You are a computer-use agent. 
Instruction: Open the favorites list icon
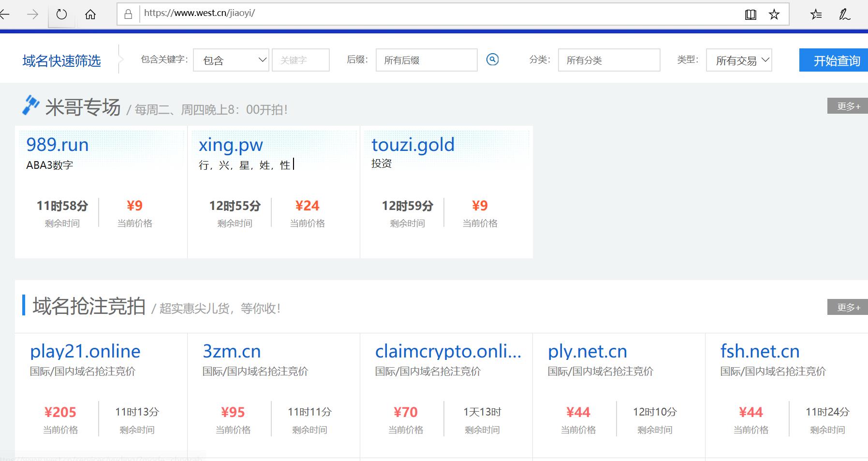point(816,15)
